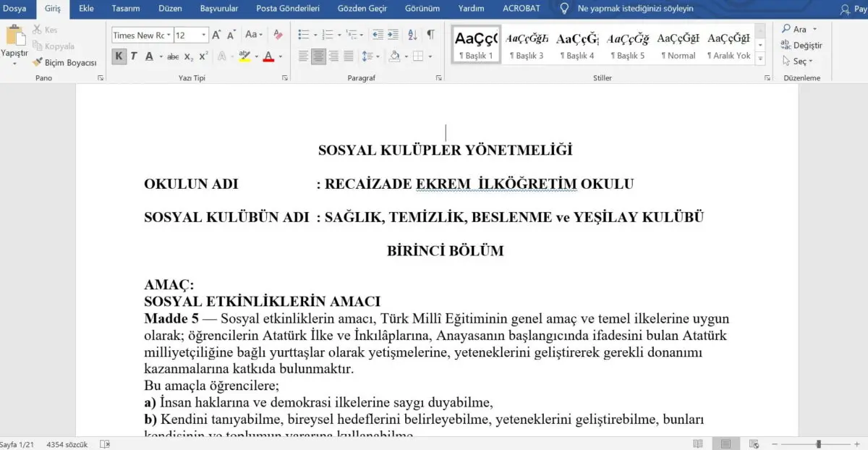Align text to the right
This screenshot has width=868, height=450.
[333, 56]
